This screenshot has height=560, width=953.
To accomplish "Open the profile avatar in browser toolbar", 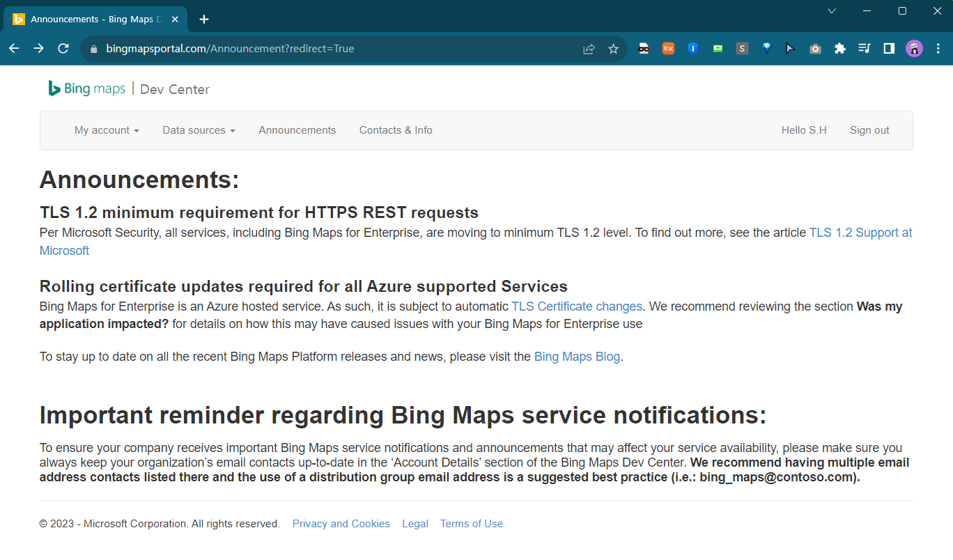I will tap(914, 49).
